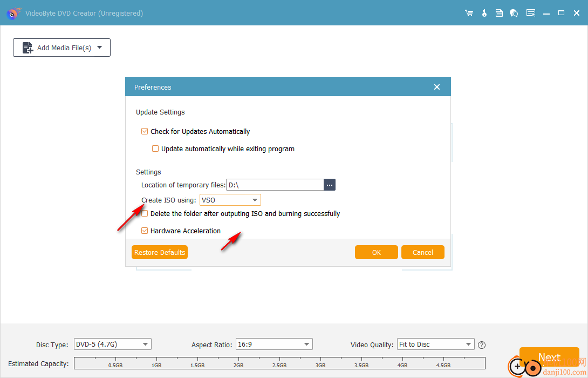
Task: Open the Disc Type DVD-5 dropdown
Action: [113, 344]
